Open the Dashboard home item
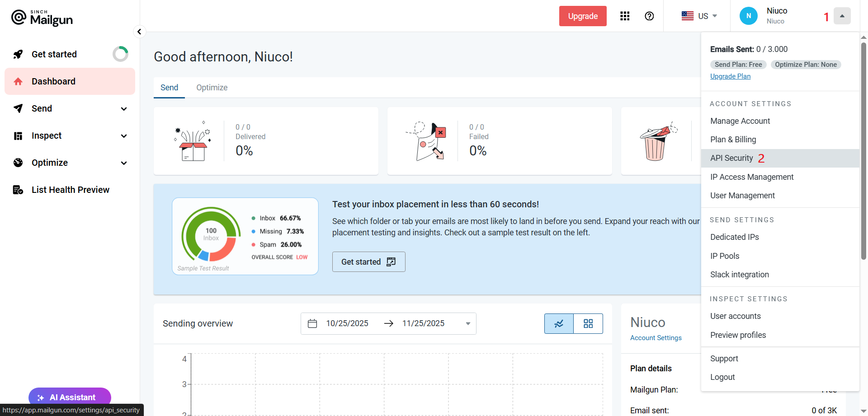This screenshot has height=416, width=868. pyautogui.click(x=70, y=81)
